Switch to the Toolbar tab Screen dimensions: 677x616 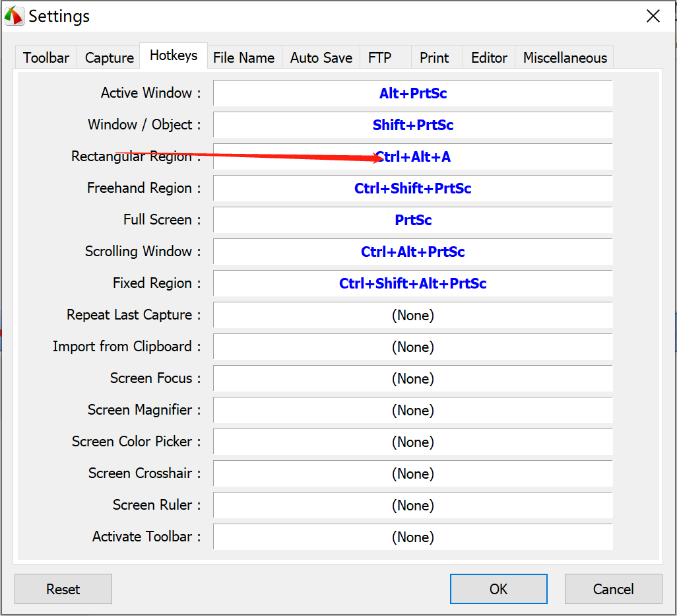46,57
